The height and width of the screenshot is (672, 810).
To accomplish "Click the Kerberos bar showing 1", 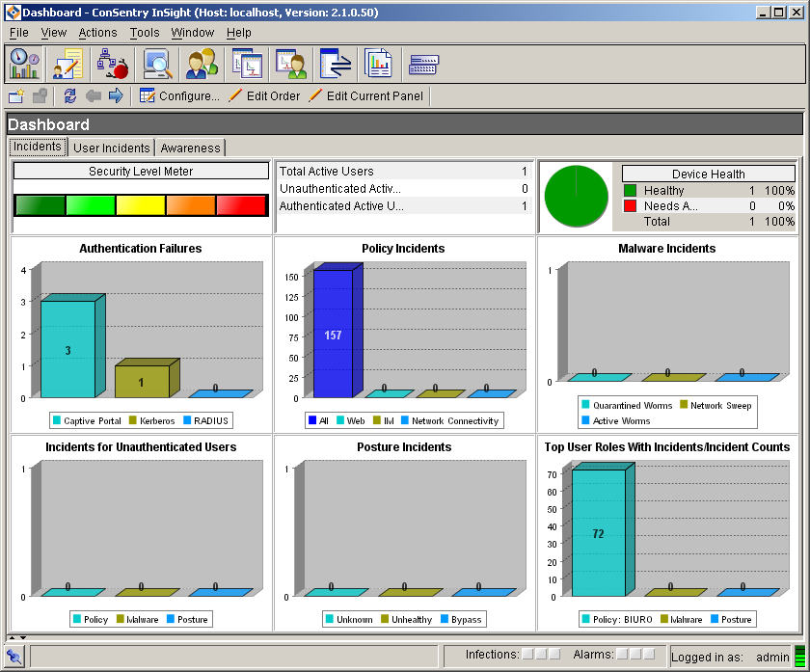I will point(147,378).
